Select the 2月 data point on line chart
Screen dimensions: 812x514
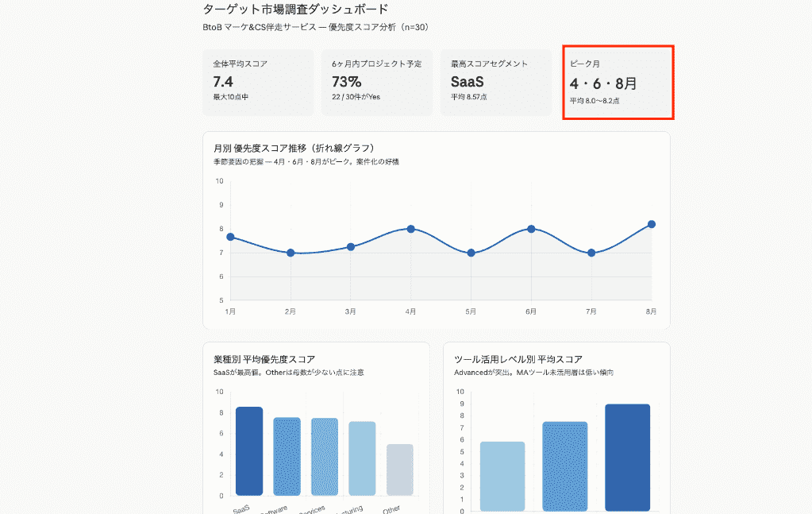coord(291,253)
